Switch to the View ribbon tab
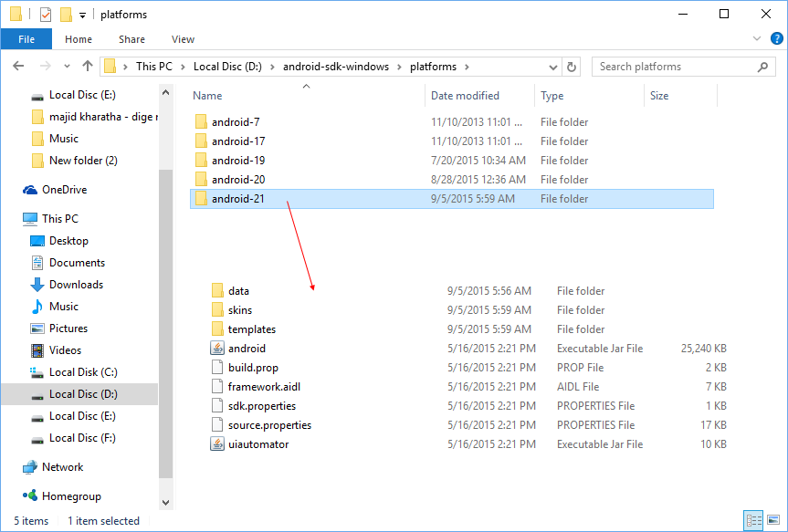This screenshot has width=788, height=532. click(x=183, y=39)
